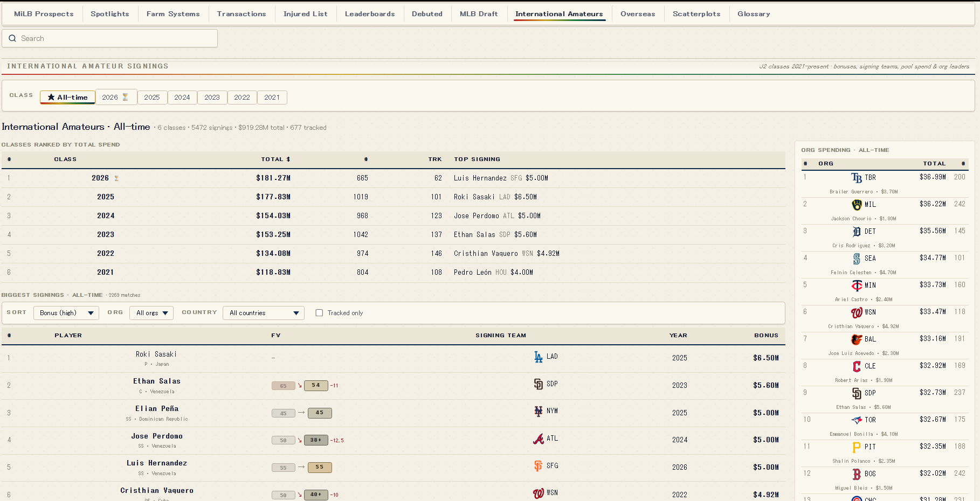Select the All-time class button
The width and height of the screenshot is (980, 501).
(68, 98)
